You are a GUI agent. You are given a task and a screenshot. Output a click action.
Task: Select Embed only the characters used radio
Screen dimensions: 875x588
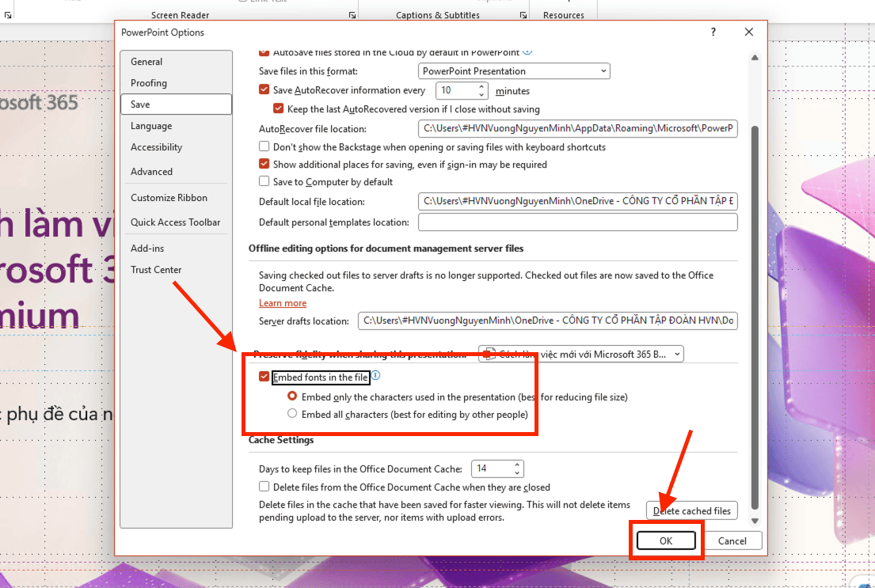[x=292, y=396]
